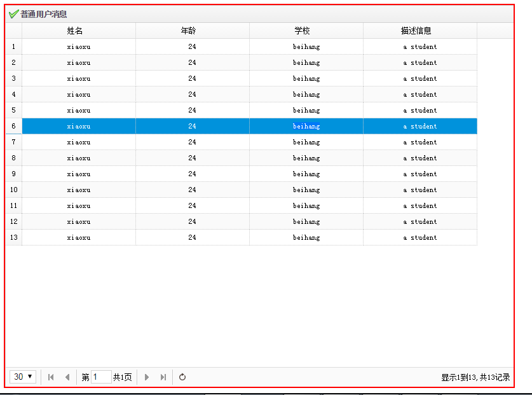Refresh the user data grid

point(182,377)
